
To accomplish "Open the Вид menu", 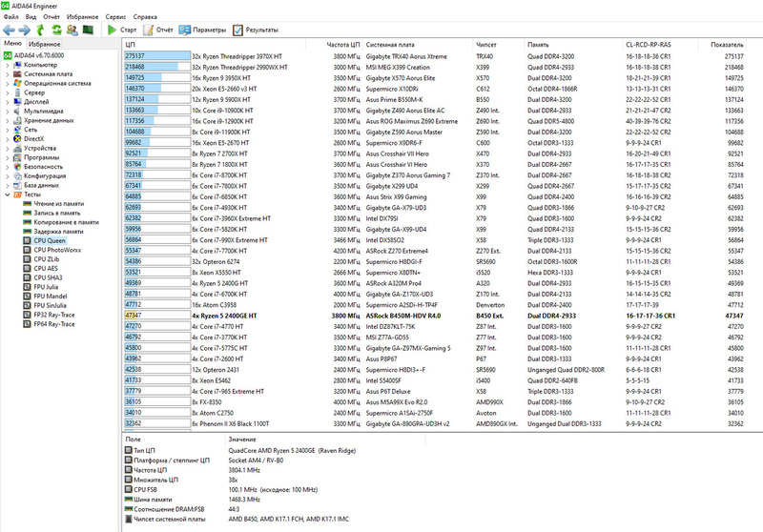I will point(31,16).
